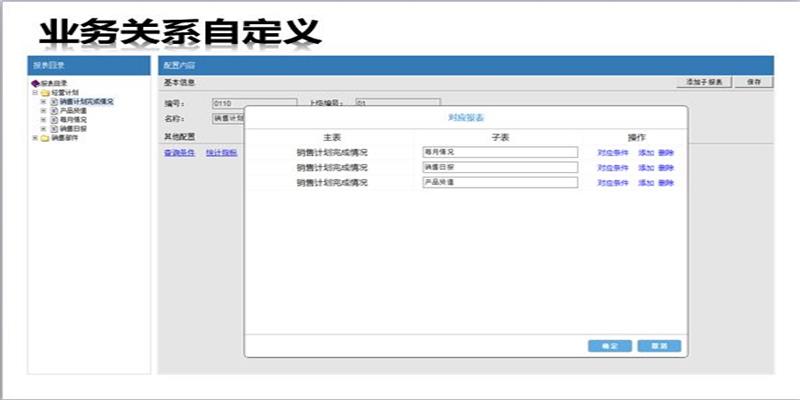Expand the 销售部件 tree node

[x=35, y=138]
